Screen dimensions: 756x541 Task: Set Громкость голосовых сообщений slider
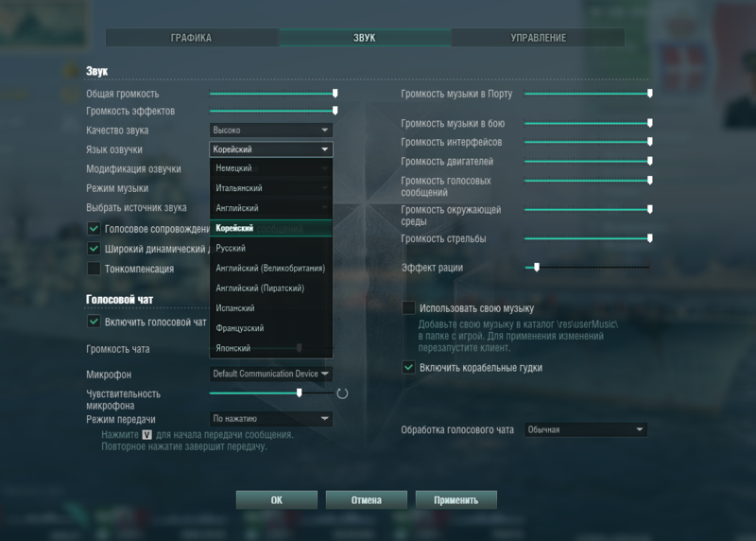[x=588, y=181]
